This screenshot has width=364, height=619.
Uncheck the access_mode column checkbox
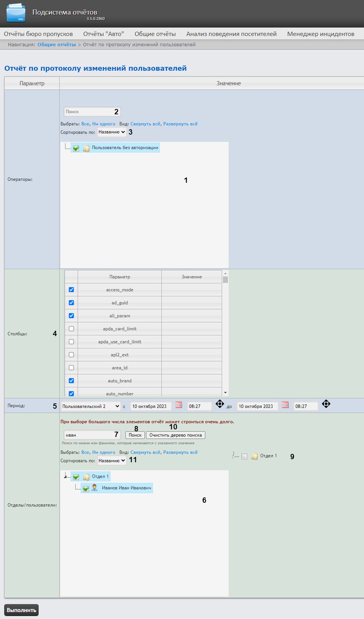point(71,290)
